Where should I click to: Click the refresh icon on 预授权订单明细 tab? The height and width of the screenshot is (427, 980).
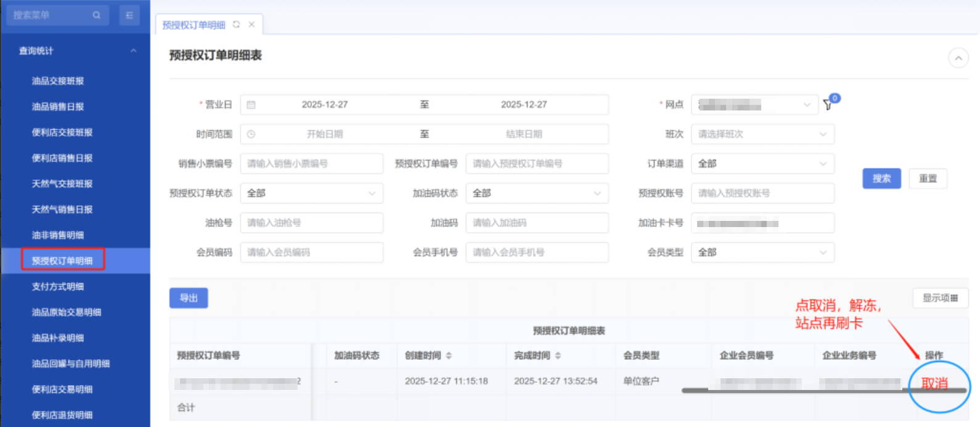click(236, 25)
